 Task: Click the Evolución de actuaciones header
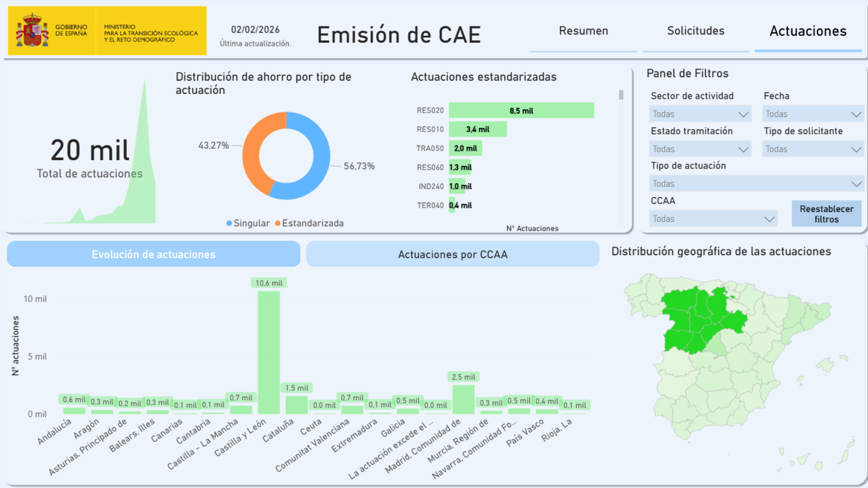tap(153, 254)
